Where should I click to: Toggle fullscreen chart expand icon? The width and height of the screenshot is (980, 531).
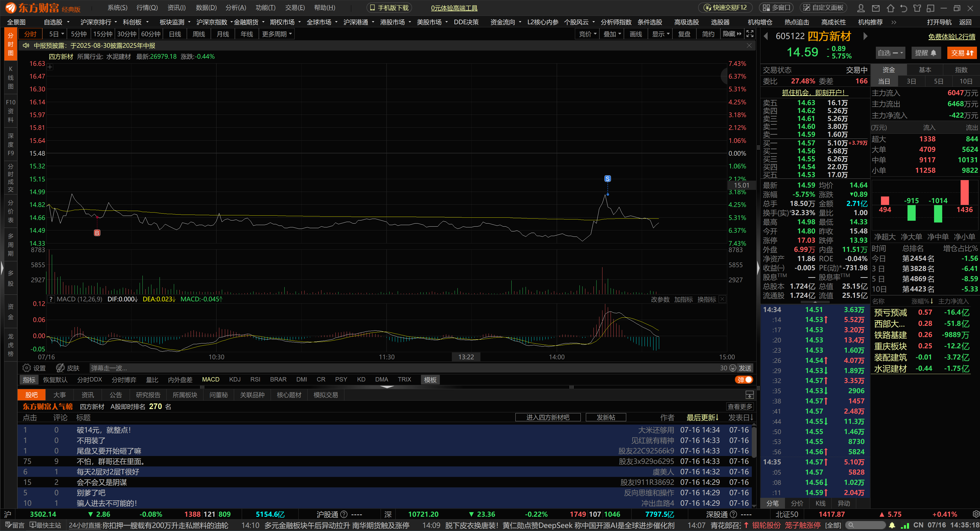(x=750, y=34)
